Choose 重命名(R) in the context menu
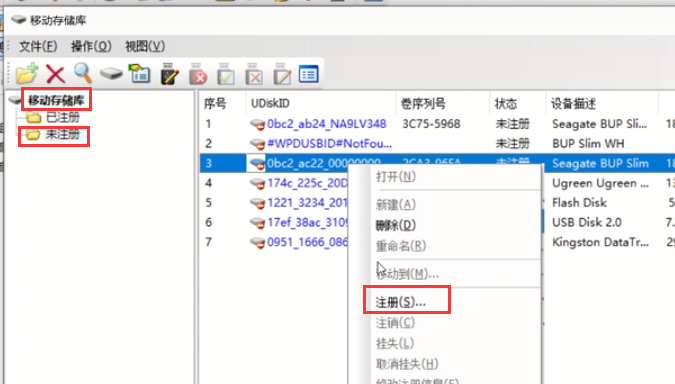Screen dimensions: 675x384 pyautogui.click(x=401, y=246)
